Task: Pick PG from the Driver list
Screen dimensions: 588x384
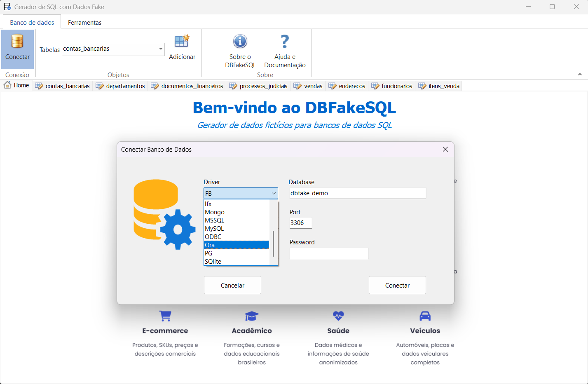Action: pos(237,253)
